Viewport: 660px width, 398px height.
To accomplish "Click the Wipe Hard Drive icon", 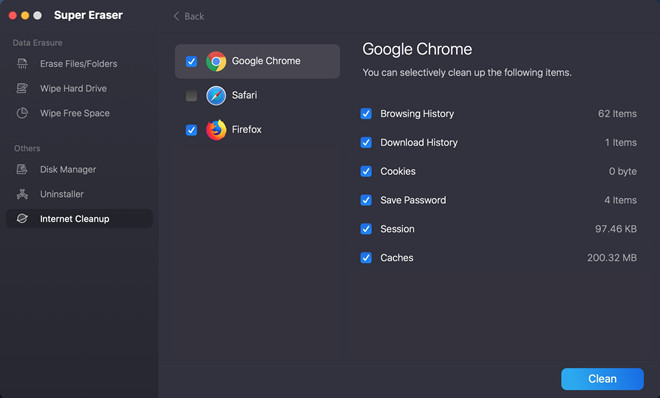I will (22, 88).
